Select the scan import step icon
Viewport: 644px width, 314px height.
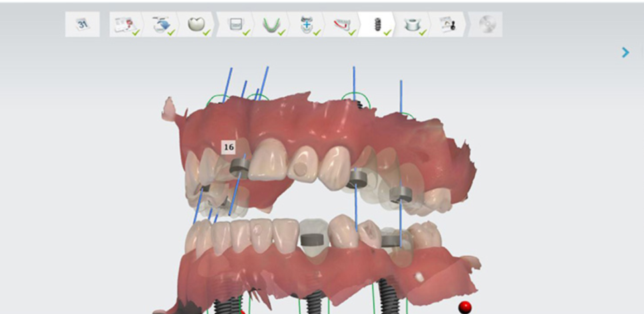[161, 25]
